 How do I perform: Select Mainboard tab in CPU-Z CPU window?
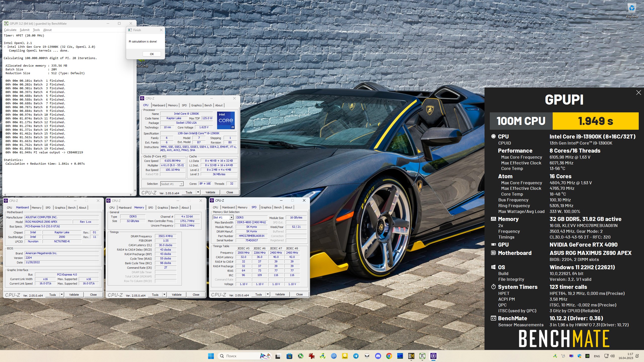[159, 105]
